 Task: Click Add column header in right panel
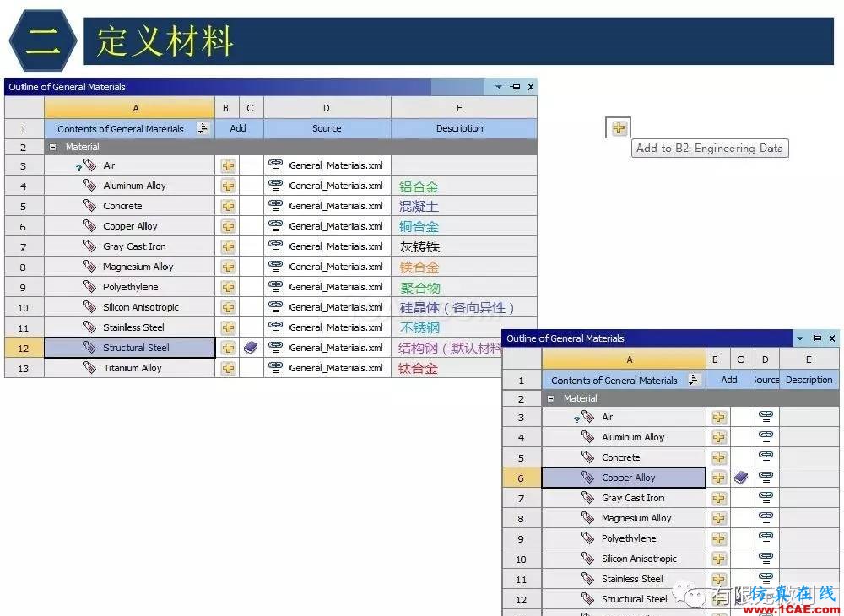coord(729,380)
